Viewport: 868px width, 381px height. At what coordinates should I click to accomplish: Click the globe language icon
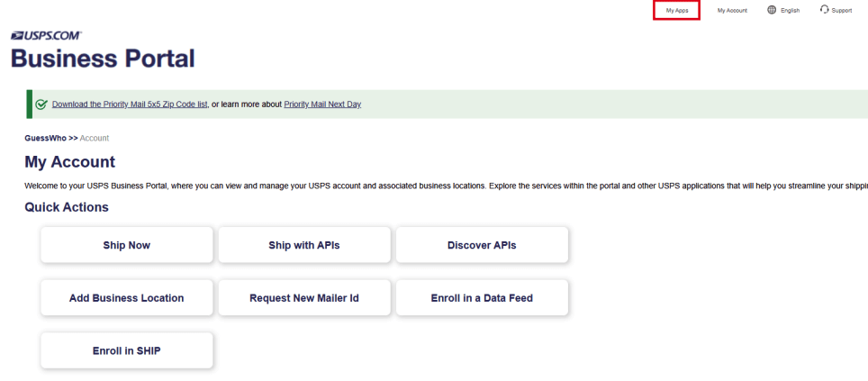(x=772, y=10)
